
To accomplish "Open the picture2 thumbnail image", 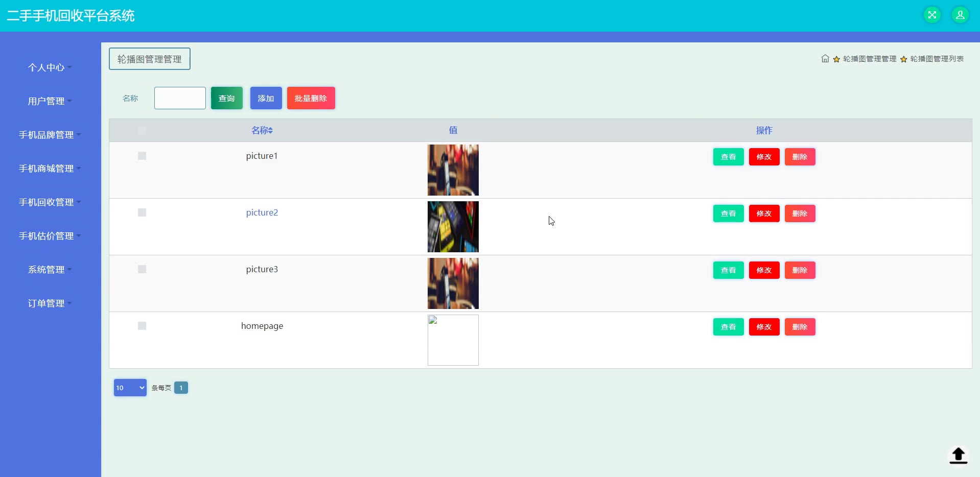I will click(x=453, y=227).
